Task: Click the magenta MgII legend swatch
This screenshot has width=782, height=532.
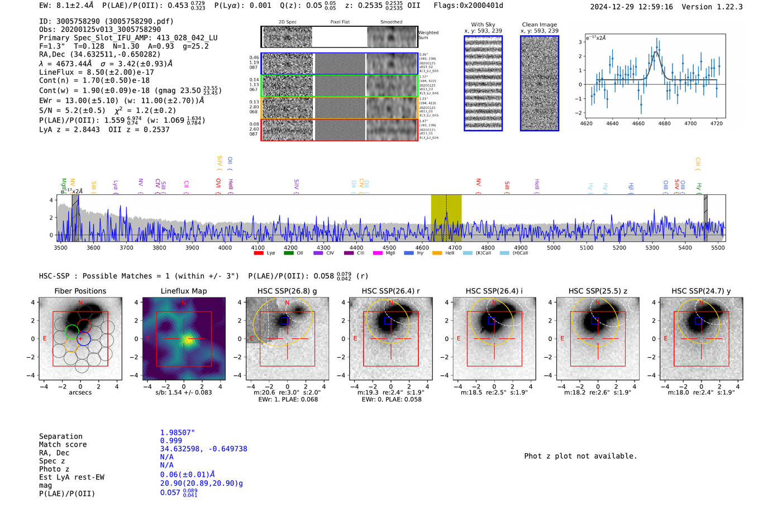Action: 378,253
